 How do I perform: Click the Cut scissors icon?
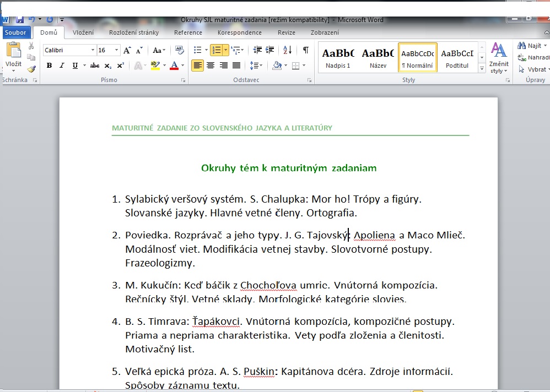point(31,46)
